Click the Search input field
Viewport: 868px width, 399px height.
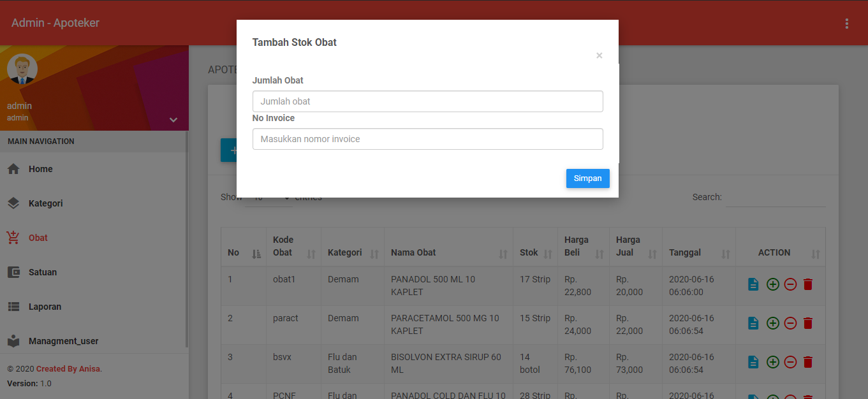click(776, 198)
